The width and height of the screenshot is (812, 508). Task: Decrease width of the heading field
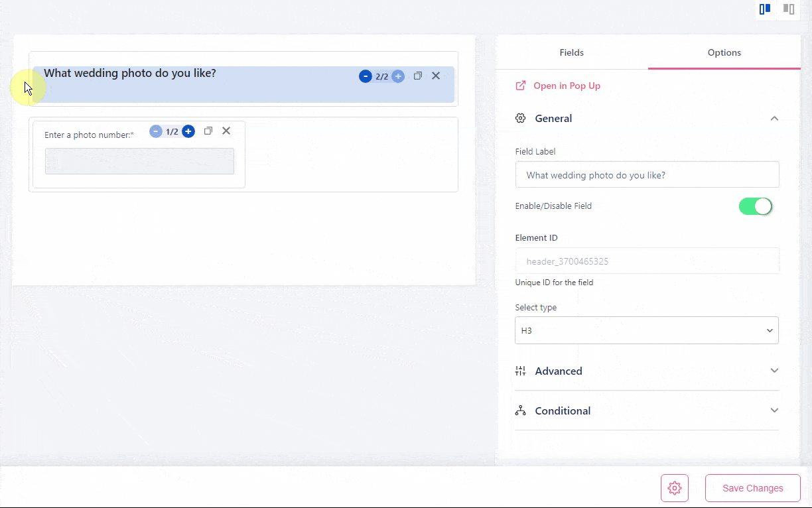(x=365, y=76)
